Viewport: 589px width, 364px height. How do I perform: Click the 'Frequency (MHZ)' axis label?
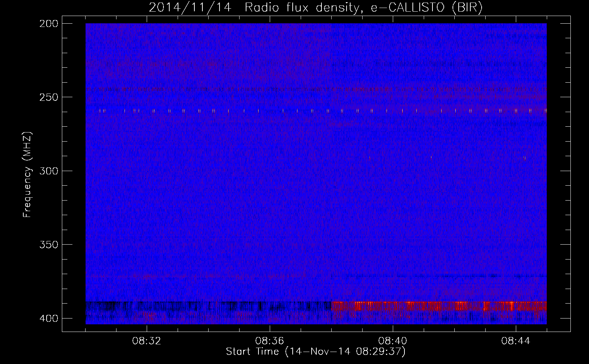[x=27, y=174]
